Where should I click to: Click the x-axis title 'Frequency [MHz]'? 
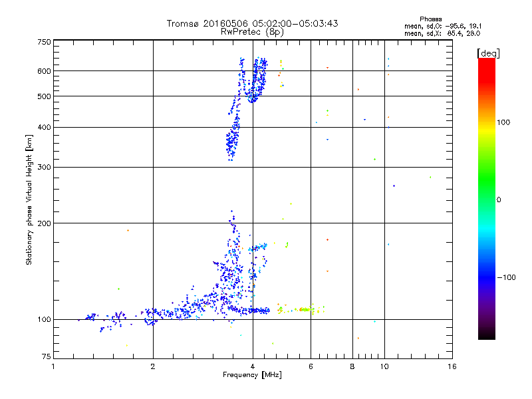click(252, 375)
